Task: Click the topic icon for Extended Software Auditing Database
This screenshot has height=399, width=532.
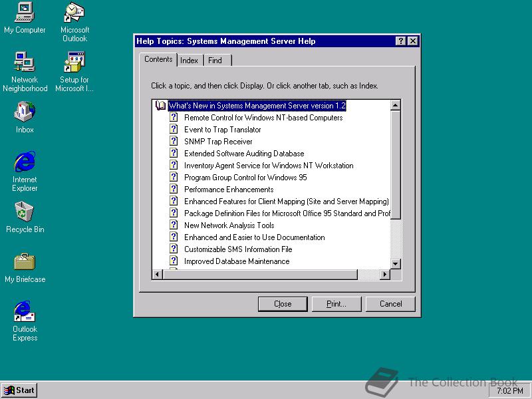Action: [174, 154]
